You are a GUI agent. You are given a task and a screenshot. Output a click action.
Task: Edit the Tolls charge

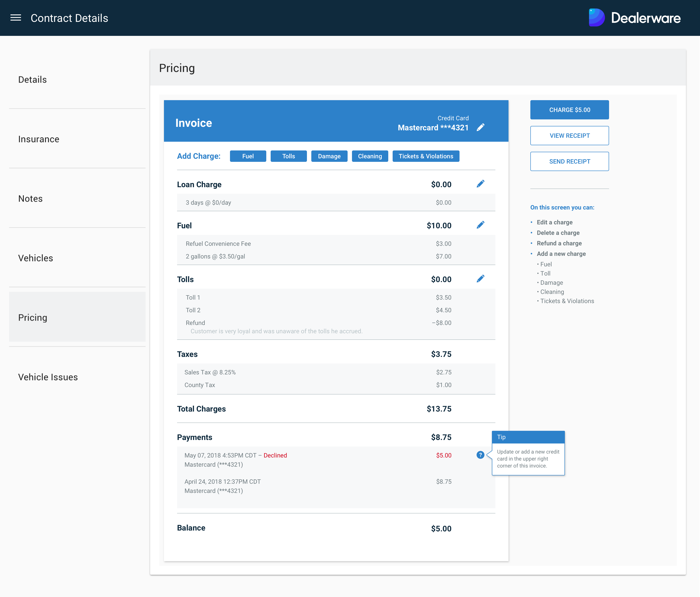[480, 279]
